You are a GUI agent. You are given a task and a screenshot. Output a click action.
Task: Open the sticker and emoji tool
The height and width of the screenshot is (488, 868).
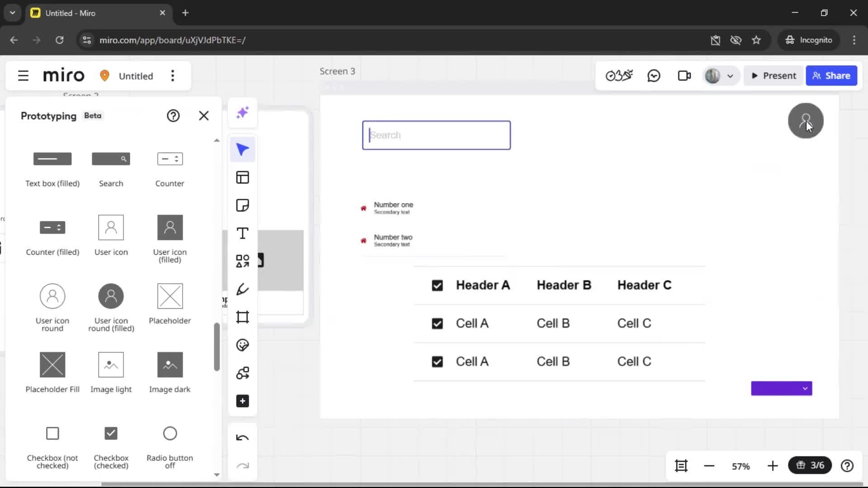[x=243, y=345]
